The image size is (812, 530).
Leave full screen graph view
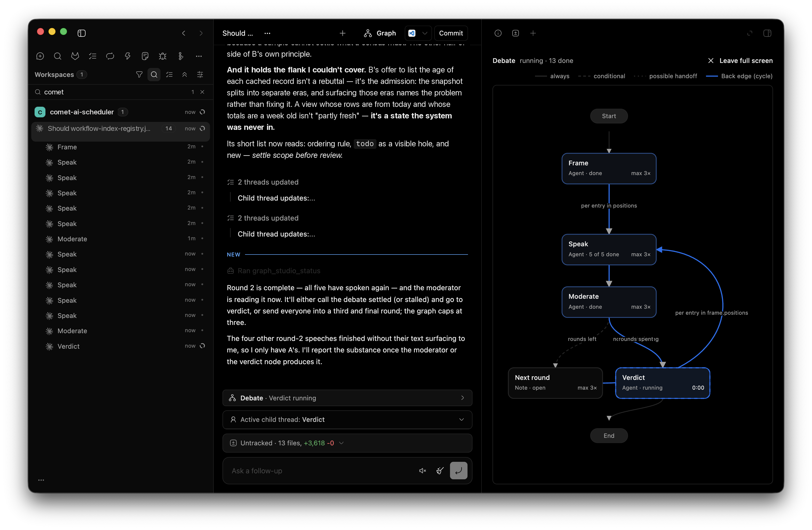[740, 61]
